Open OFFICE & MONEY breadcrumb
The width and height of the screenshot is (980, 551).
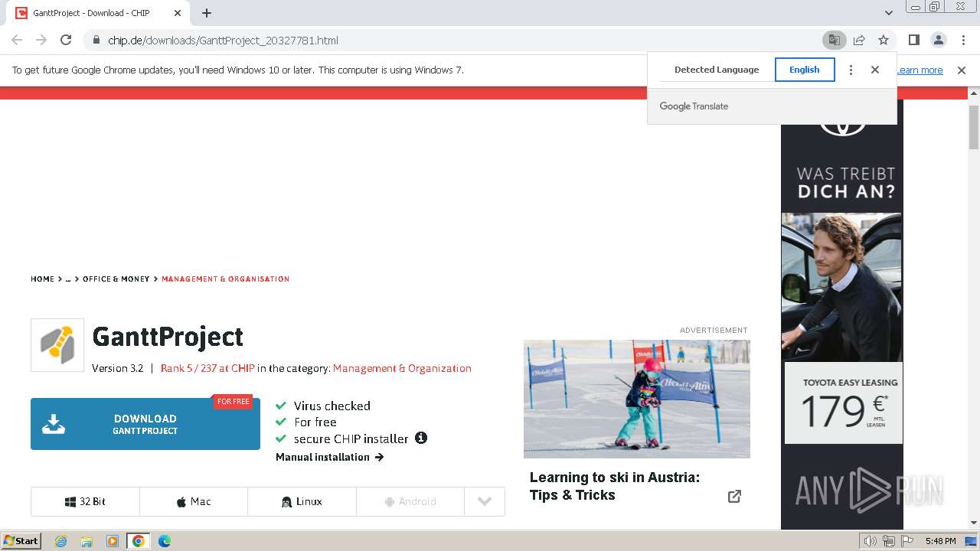(x=116, y=279)
